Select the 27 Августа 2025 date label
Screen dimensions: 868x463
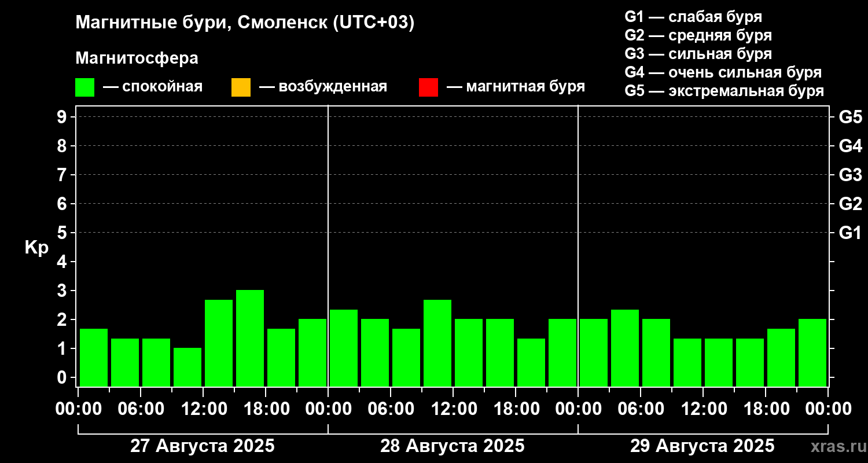tap(203, 446)
